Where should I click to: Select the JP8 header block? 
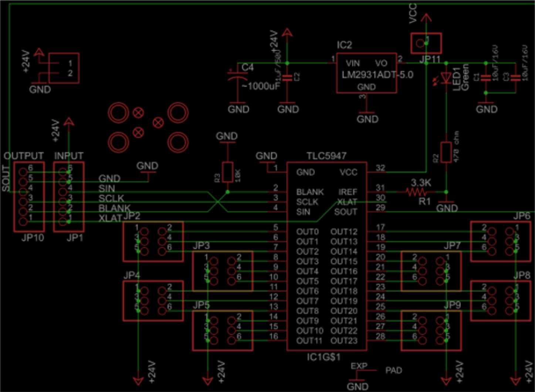click(x=501, y=301)
